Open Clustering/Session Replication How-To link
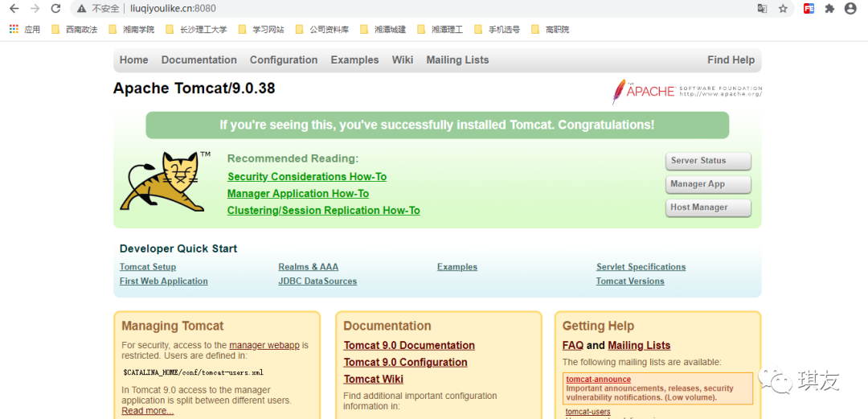This screenshot has width=868, height=419. [323, 211]
